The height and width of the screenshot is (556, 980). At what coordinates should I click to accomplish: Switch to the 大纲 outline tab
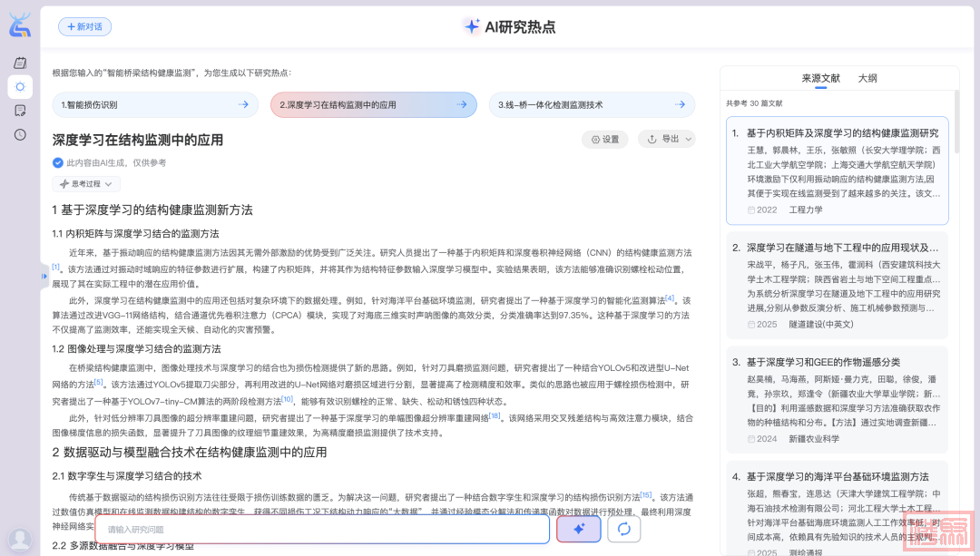[867, 79]
